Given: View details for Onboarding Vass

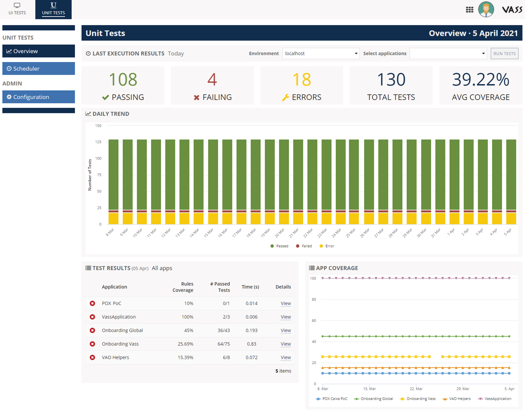Looking at the screenshot, I should click(x=285, y=344).
